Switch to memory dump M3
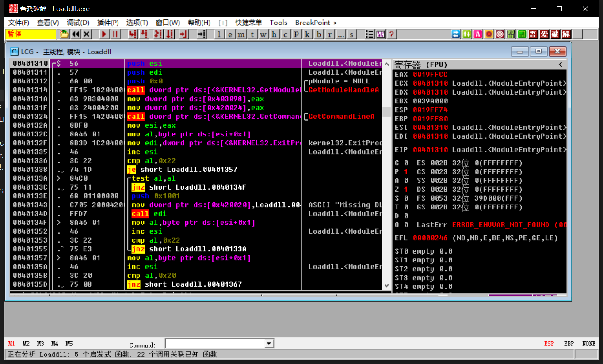This screenshot has width=603, height=364. click(40, 344)
